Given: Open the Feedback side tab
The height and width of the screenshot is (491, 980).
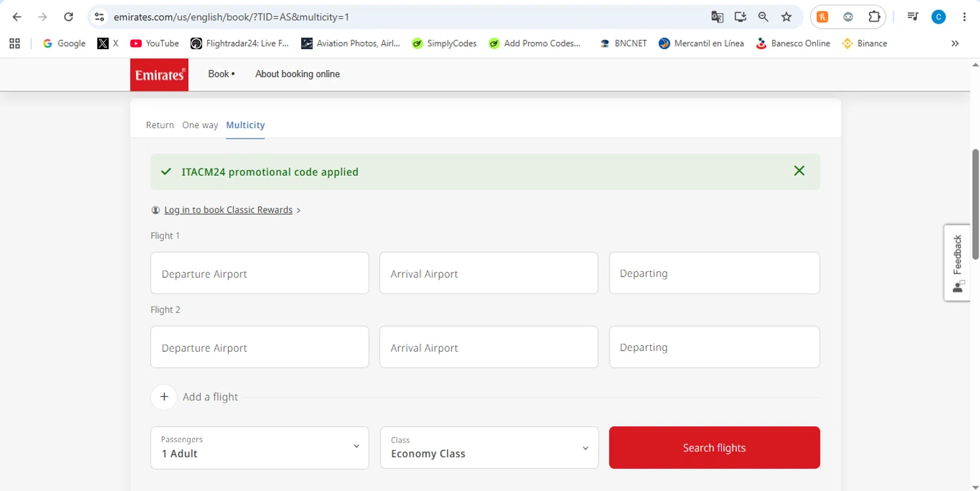Looking at the screenshot, I should coord(957,263).
